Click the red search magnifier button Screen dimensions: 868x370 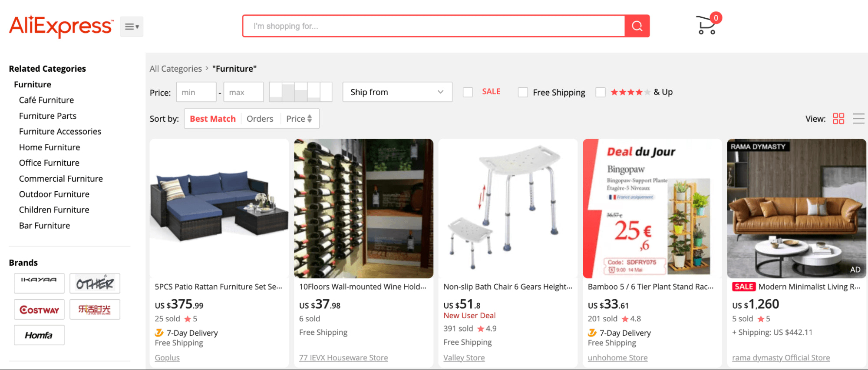click(x=637, y=26)
